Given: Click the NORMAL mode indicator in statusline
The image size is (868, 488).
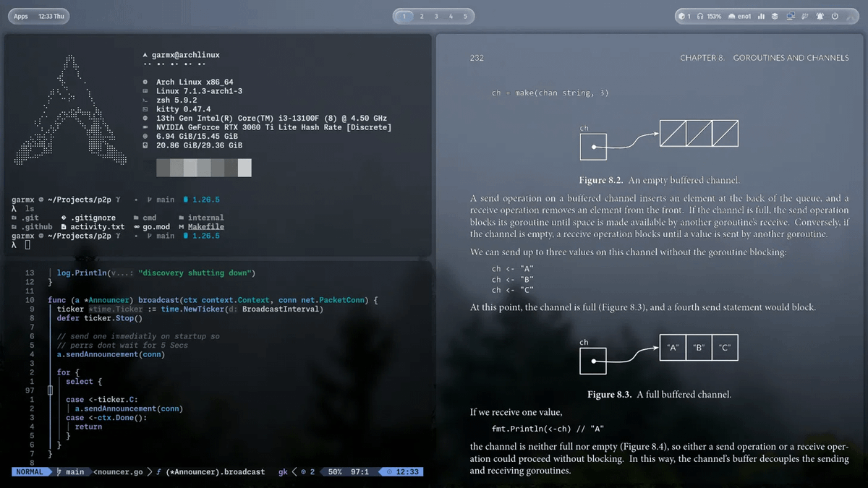Looking at the screenshot, I should point(30,472).
